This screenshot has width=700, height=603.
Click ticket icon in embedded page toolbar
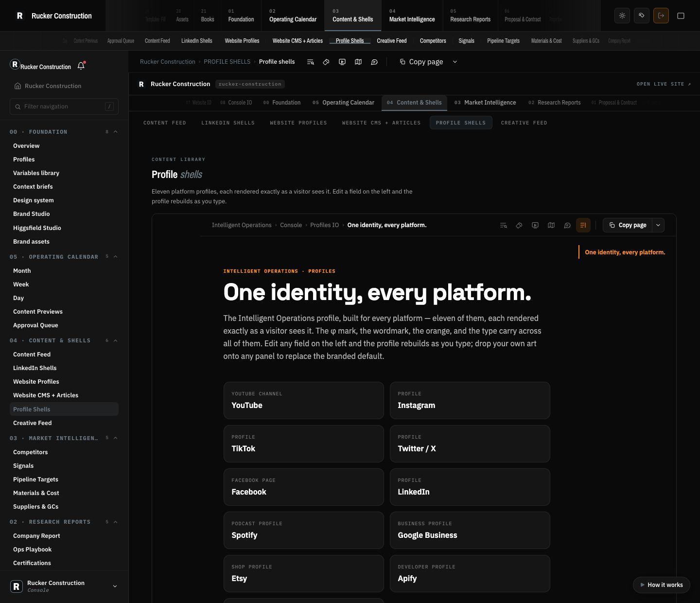(519, 225)
